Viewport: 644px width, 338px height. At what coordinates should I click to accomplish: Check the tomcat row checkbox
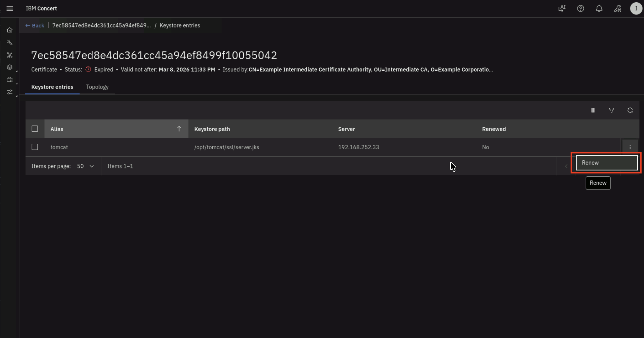tap(35, 147)
